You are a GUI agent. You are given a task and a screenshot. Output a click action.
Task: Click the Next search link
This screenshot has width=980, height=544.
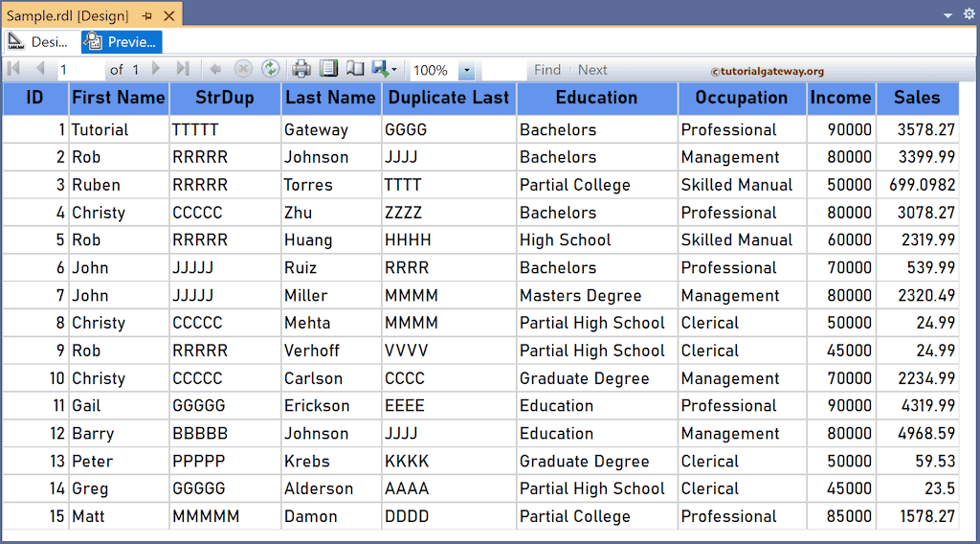tap(591, 70)
